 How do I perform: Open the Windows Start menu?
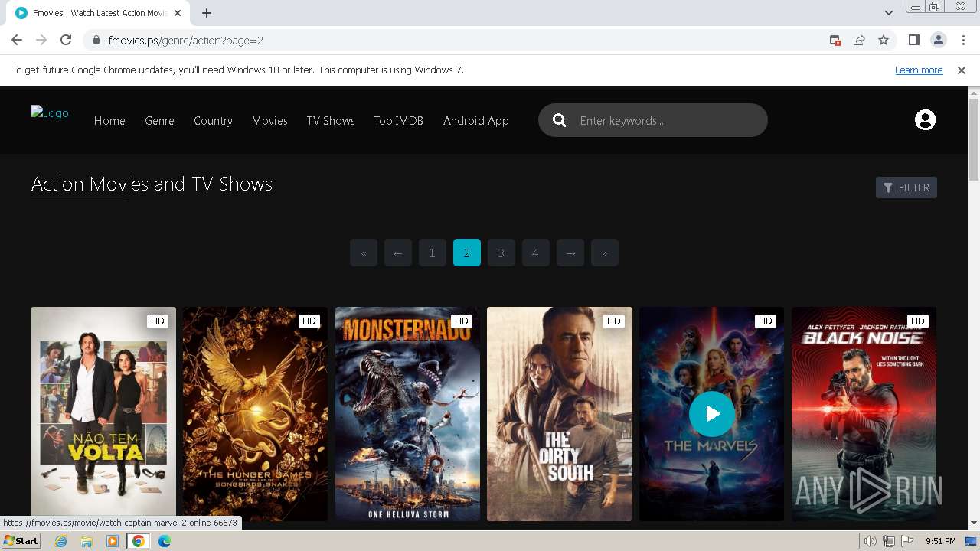[21, 541]
